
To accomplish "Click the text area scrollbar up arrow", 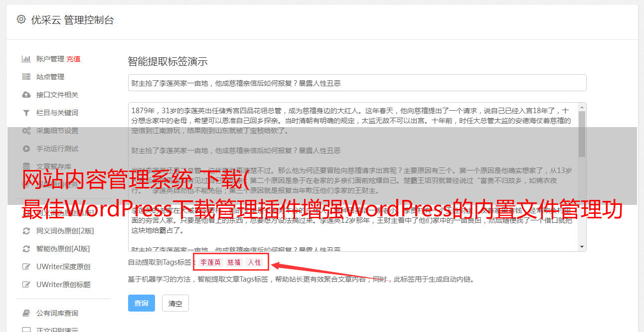I will (x=582, y=107).
